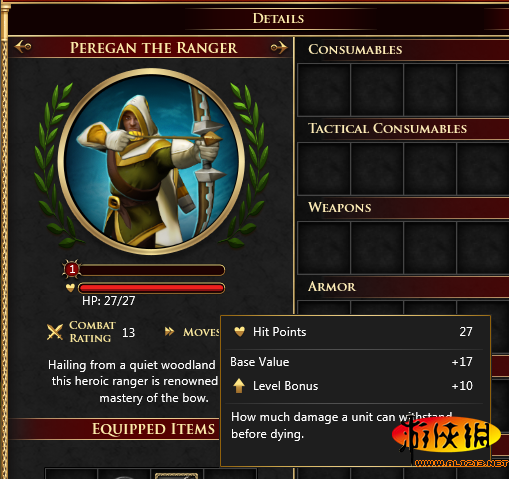Click the Hit Points heart in tooltip
This screenshot has width=509, height=479.
[x=239, y=331]
